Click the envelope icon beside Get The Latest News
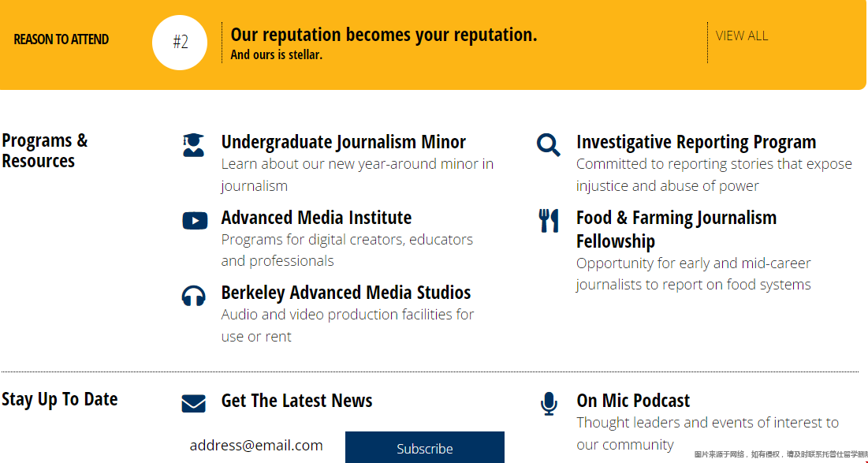This screenshot has width=868, height=463. 194,403
